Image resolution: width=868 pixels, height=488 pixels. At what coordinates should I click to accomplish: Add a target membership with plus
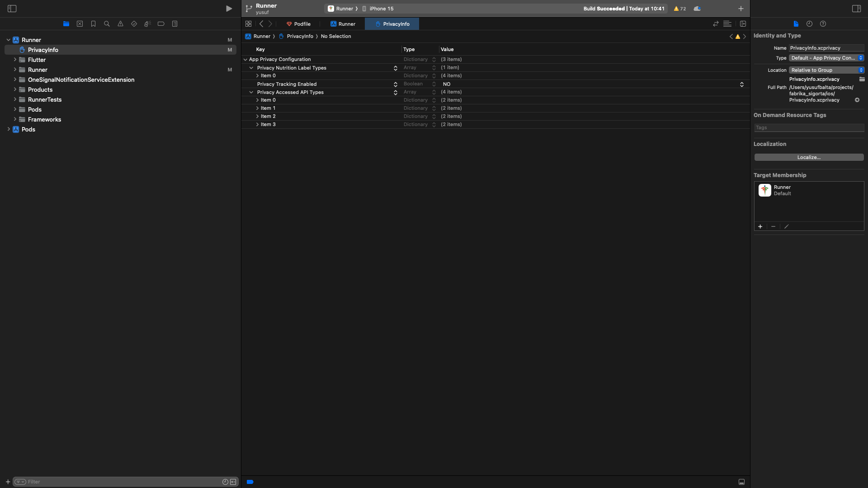pyautogui.click(x=760, y=226)
